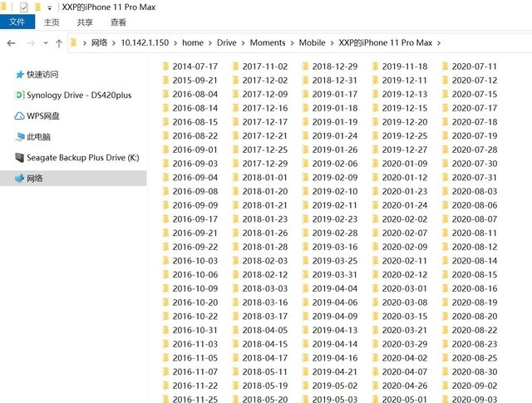Screen dimensions: 532x403
Task: Select folder 2016-10-31
Action: [x=195, y=330]
